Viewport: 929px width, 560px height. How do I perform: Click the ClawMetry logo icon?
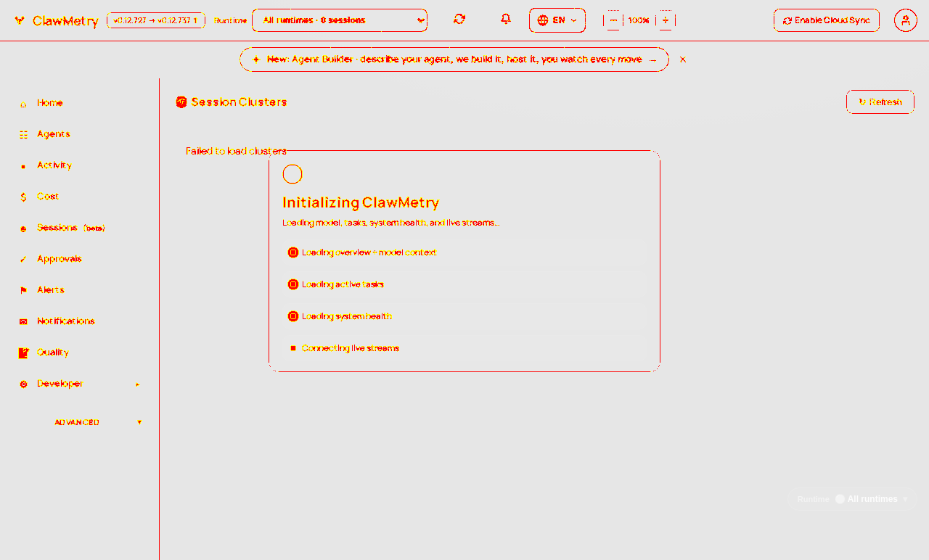pyautogui.click(x=20, y=20)
